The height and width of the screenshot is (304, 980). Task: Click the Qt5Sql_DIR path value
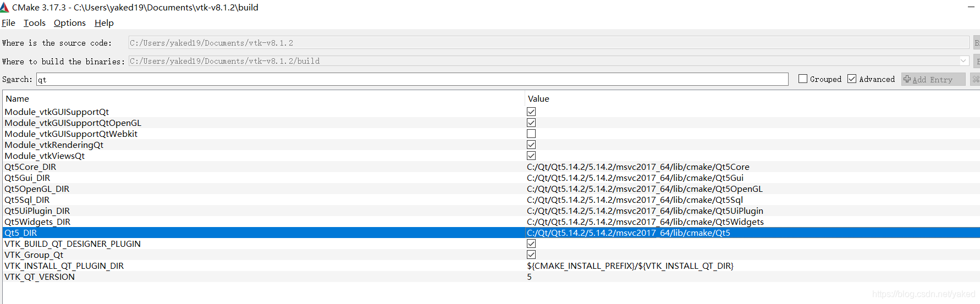coord(635,200)
